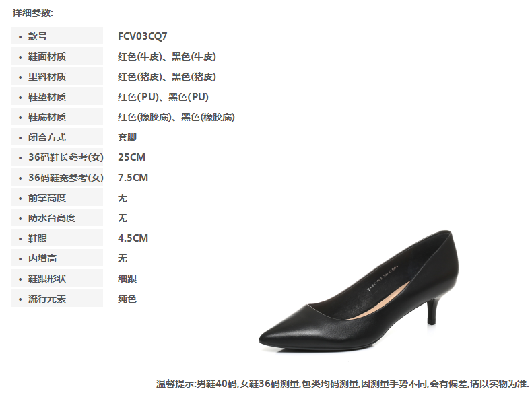
Task: Click the 红色(橡胶底)、黑色(橡胶底) sole material value
Action: coord(176,117)
